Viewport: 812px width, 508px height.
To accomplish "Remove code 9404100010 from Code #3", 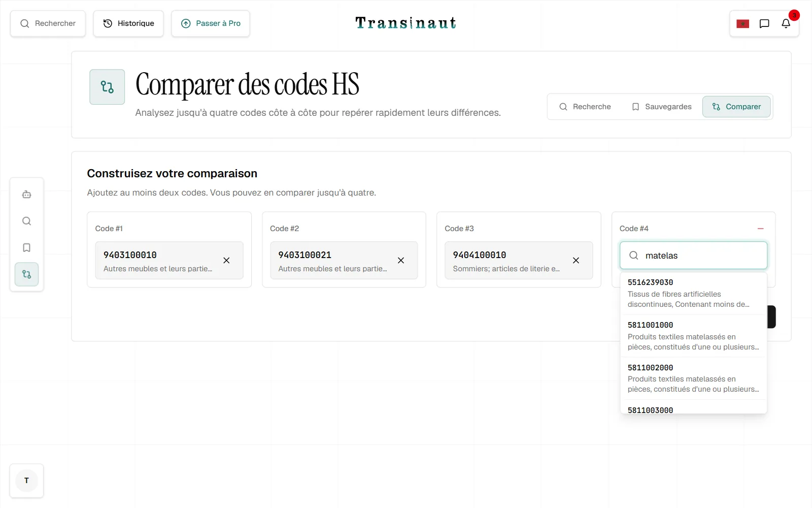I will pos(576,261).
